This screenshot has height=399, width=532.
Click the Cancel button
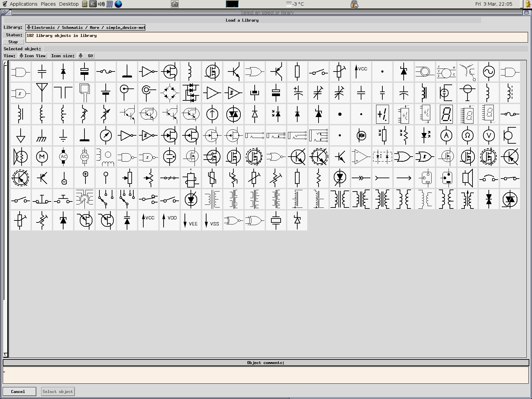(19, 392)
